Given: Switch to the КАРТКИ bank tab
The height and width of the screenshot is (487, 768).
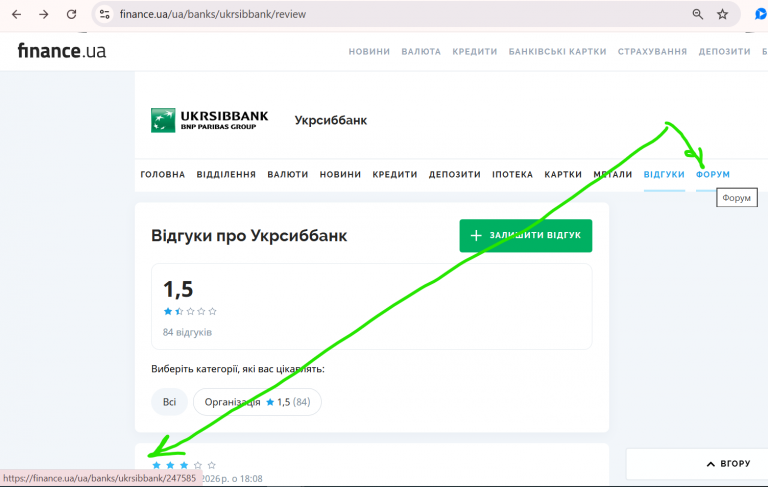Looking at the screenshot, I should coord(563,174).
